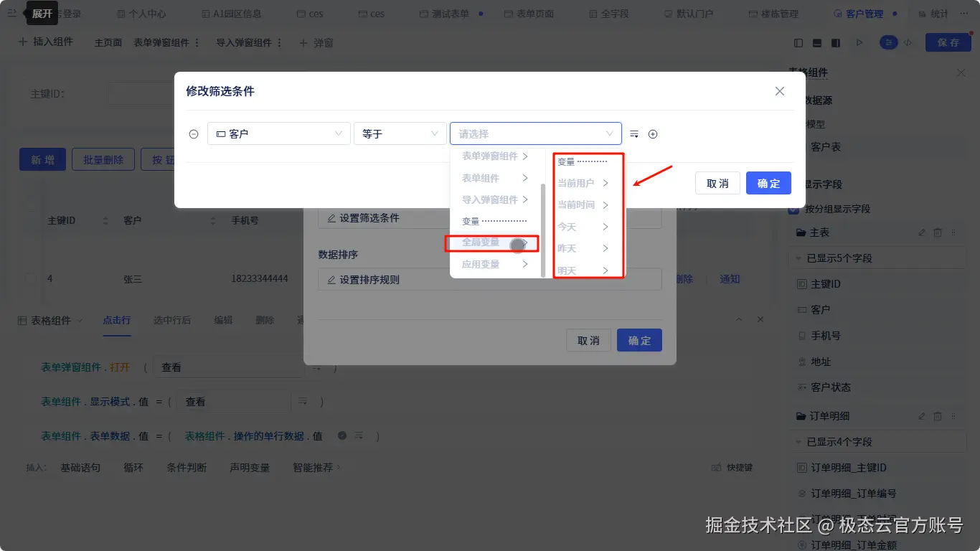
Task: Click the 批量删除 button
Action: click(103, 160)
